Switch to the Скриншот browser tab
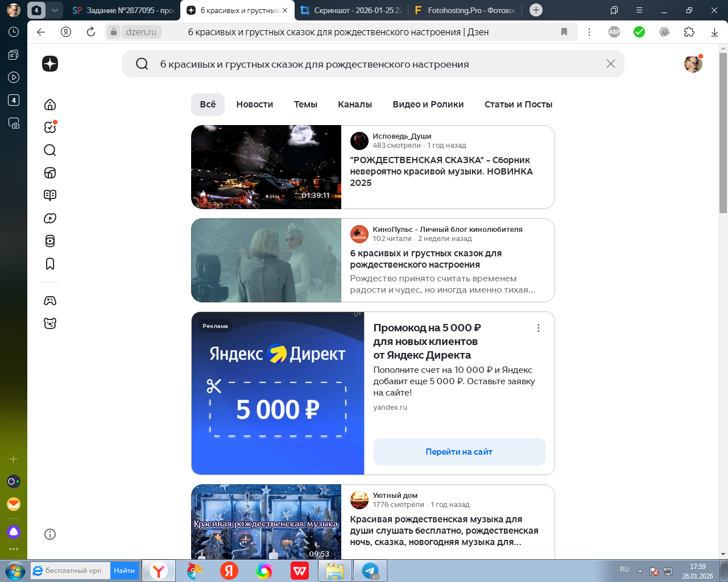 [x=351, y=10]
